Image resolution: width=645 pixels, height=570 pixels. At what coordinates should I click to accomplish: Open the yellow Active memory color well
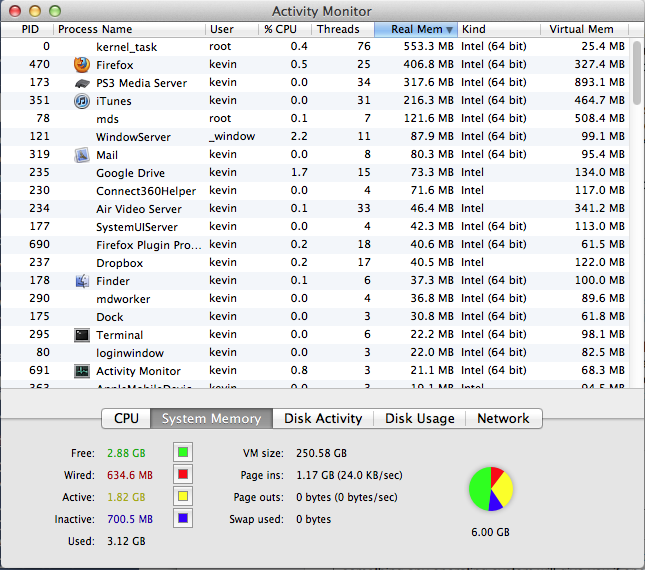(x=183, y=496)
